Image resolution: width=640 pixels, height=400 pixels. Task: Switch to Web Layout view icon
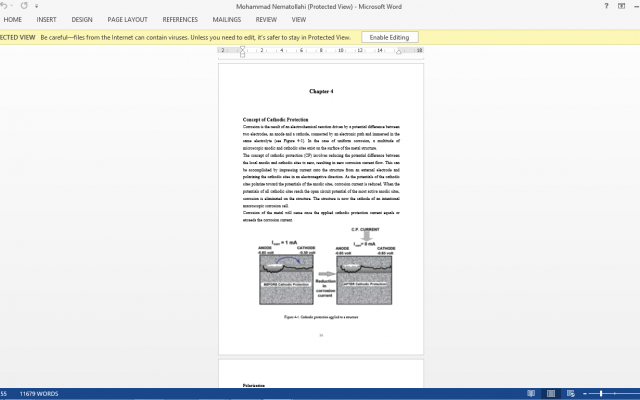[x=571, y=393]
